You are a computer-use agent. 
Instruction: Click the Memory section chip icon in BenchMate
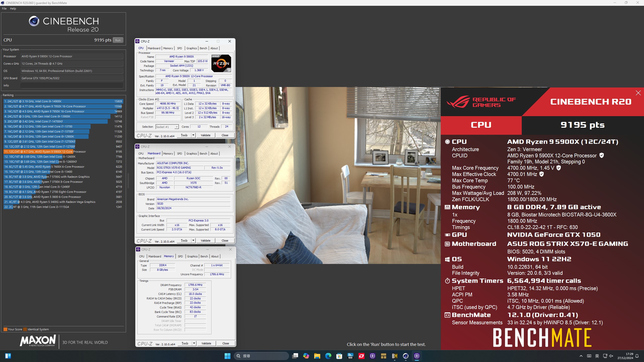[x=447, y=207]
